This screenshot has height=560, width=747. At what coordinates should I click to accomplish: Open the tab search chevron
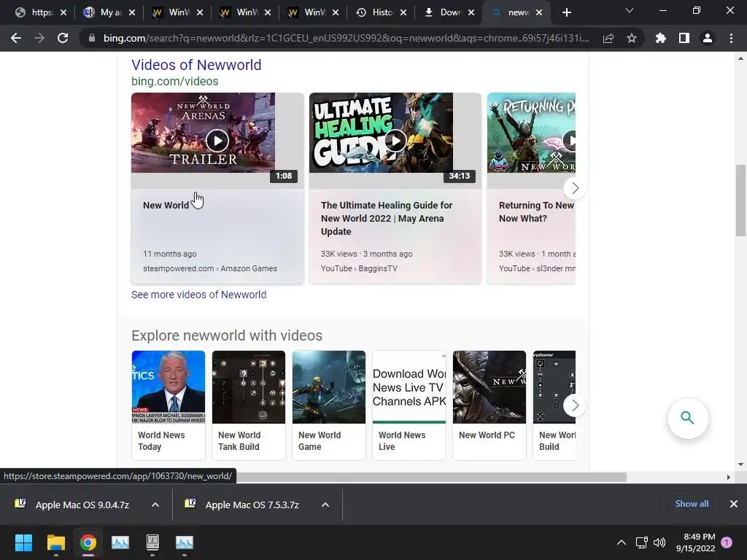[630, 10]
